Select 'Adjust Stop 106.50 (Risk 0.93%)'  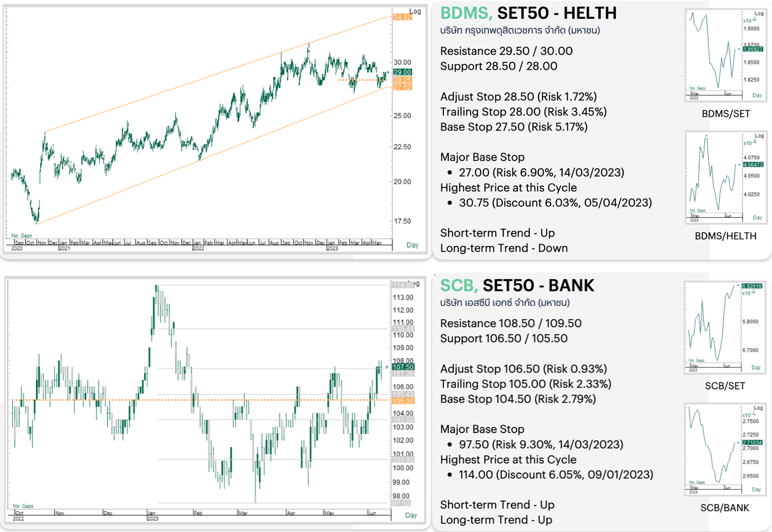(x=524, y=368)
